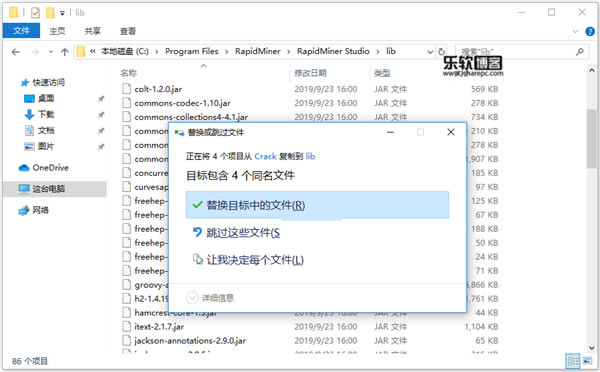Image resolution: width=600 pixels, height=372 pixels.
Task: Click 本地磁盘 (C:) in the address path
Action: pos(124,51)
